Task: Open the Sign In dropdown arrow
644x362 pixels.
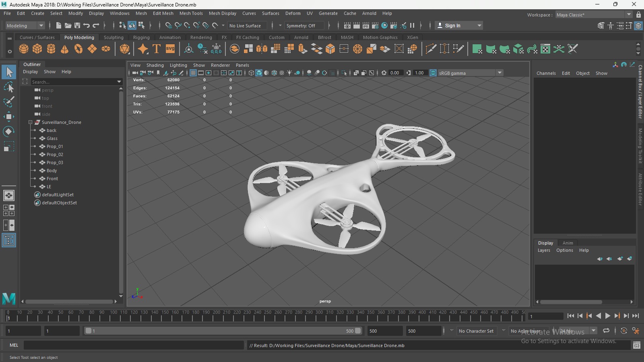Action: 479,25
